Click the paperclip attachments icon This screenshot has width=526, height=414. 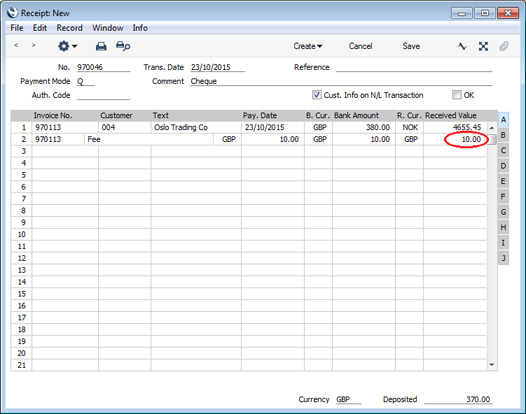pos(503,46)
